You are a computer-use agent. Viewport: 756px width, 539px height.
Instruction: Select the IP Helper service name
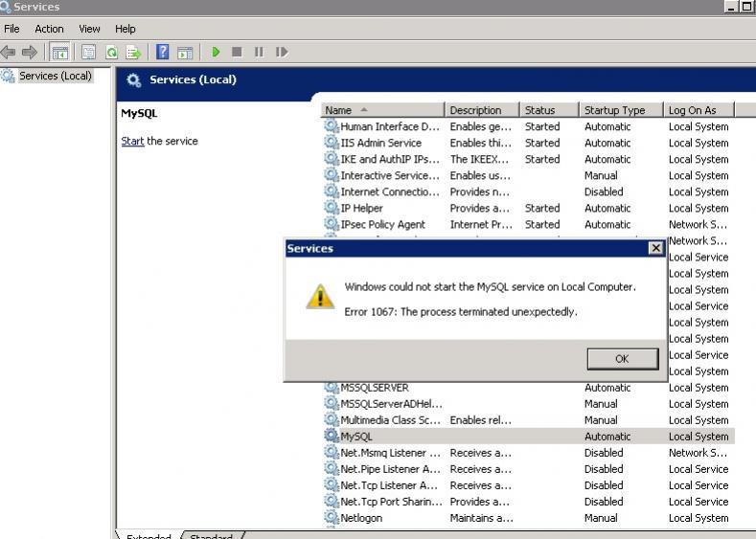click(361, 209)
